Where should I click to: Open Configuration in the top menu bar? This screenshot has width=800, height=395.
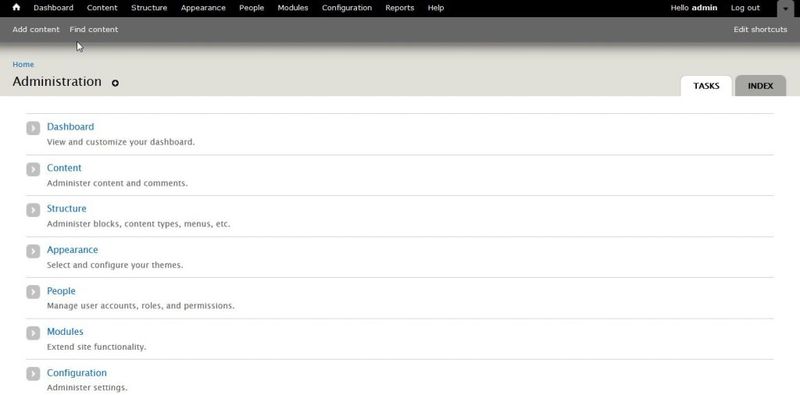[347, 8]
